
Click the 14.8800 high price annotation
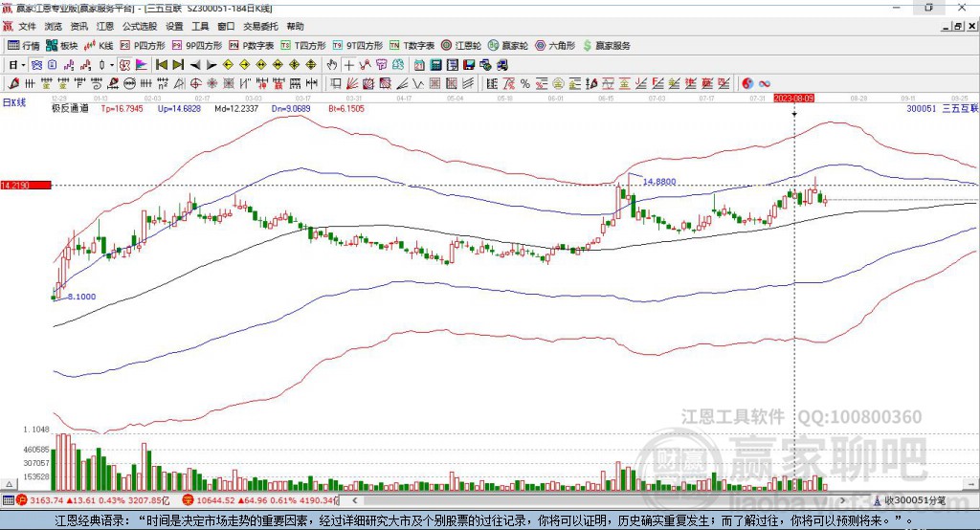tap(659, 182)
